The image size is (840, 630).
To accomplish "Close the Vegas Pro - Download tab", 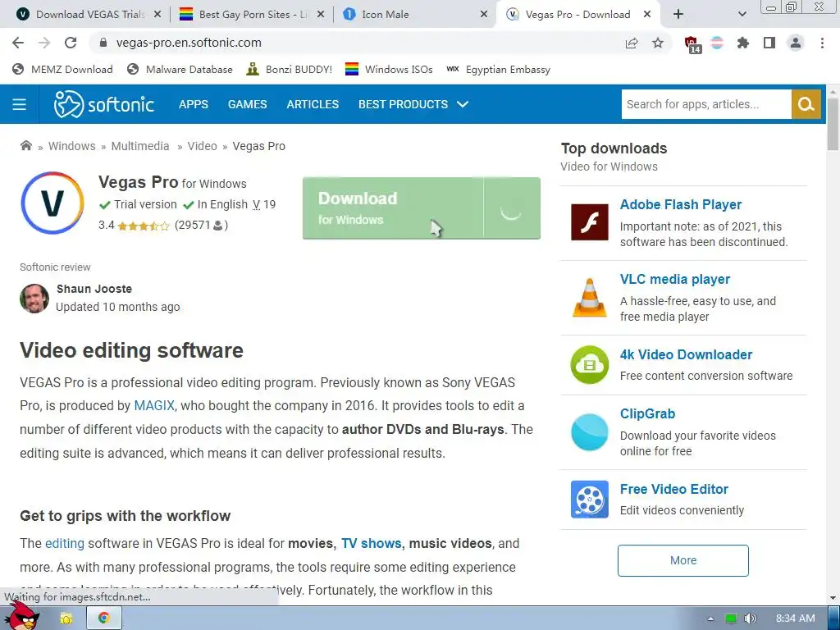I will (x=647, y=15).
